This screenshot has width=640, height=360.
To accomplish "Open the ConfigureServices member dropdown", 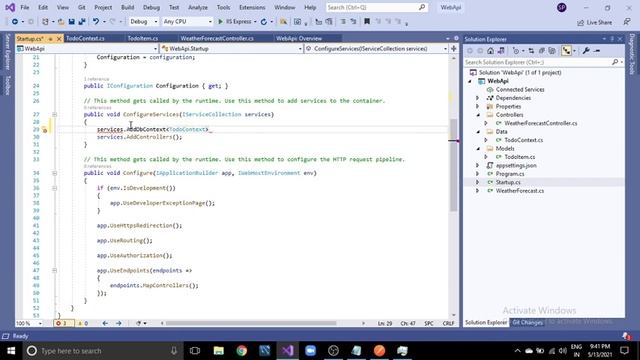I will [x=376, y=49].
